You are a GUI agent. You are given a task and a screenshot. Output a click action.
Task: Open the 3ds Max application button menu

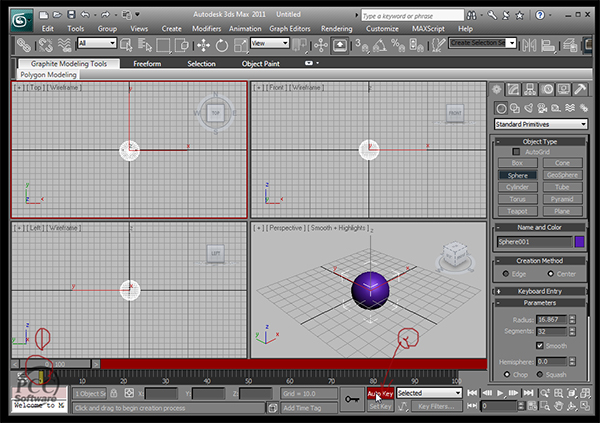pos(21,20)
